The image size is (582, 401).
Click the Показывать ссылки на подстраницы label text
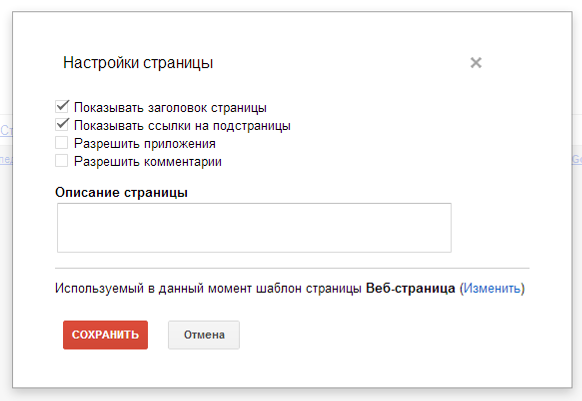point(182,125)
